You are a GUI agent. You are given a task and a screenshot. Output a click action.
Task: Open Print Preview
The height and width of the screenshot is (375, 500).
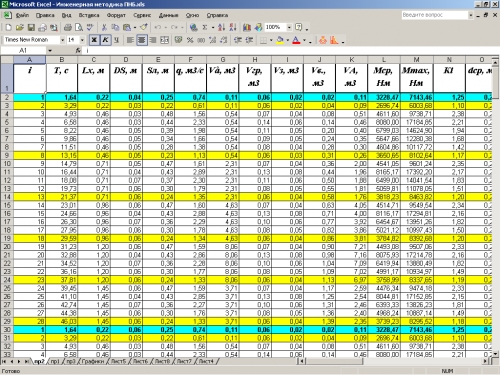click(x=79, y=27)
